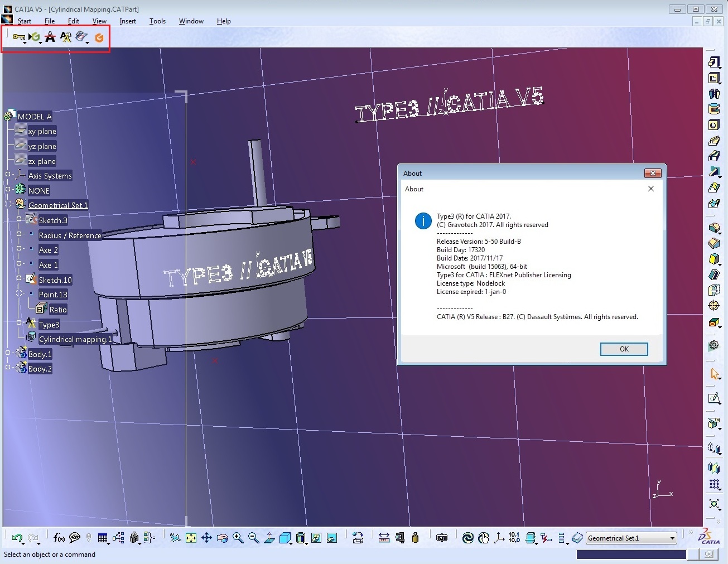Open the File menu
This screenshot has width=728, height=564.
pyautogui.click(x=50, y=21)
